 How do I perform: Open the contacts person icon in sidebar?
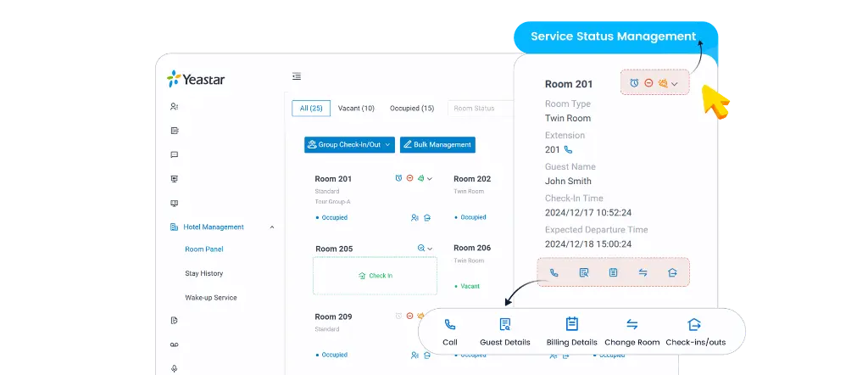pyautogui.click(x=175, y=106)
